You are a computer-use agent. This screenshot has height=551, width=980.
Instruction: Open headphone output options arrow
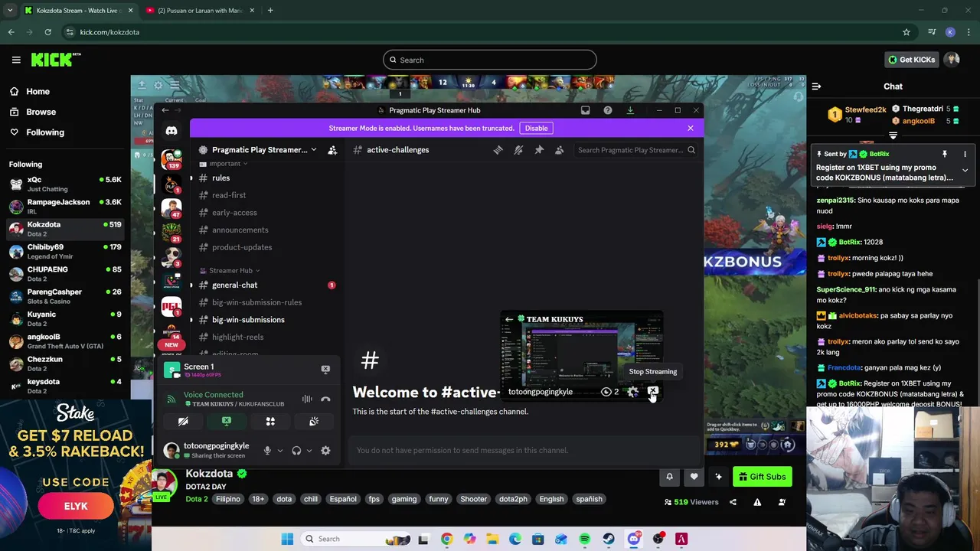309,451
